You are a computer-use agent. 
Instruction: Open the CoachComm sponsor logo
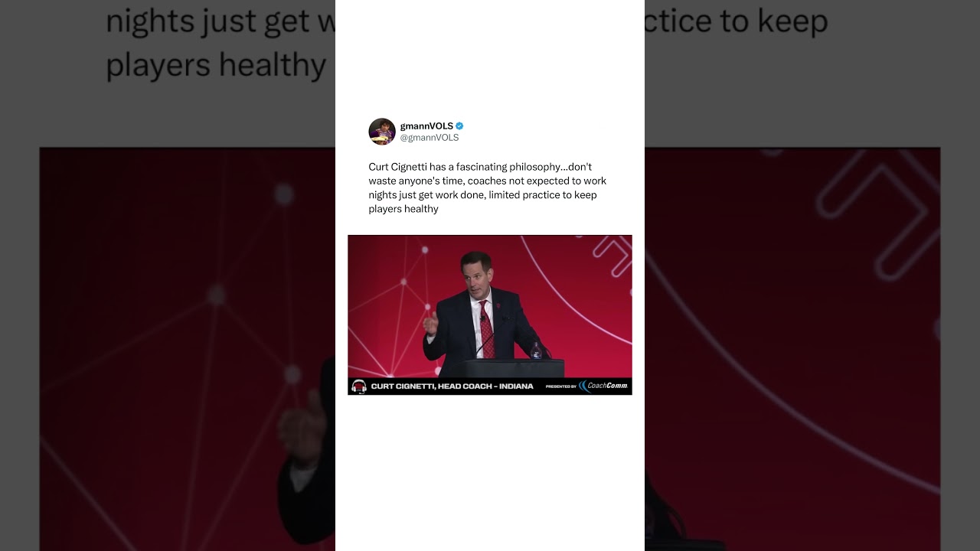coord(603,386)
